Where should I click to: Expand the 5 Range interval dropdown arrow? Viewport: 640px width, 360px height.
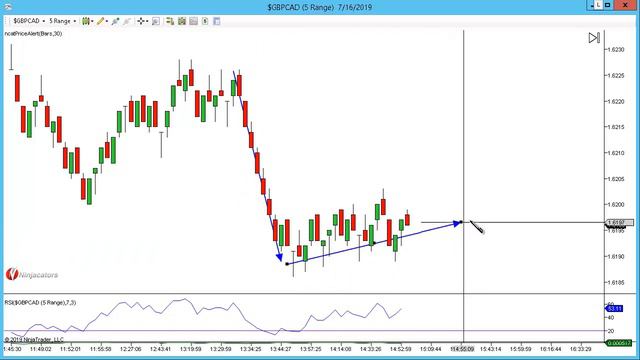pyautogui.click(x=75, y=21)
